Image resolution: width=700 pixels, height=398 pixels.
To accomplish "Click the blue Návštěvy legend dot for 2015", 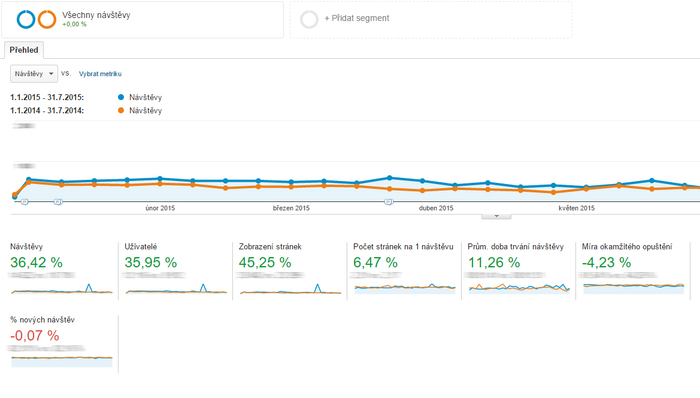I will point(121,97).
